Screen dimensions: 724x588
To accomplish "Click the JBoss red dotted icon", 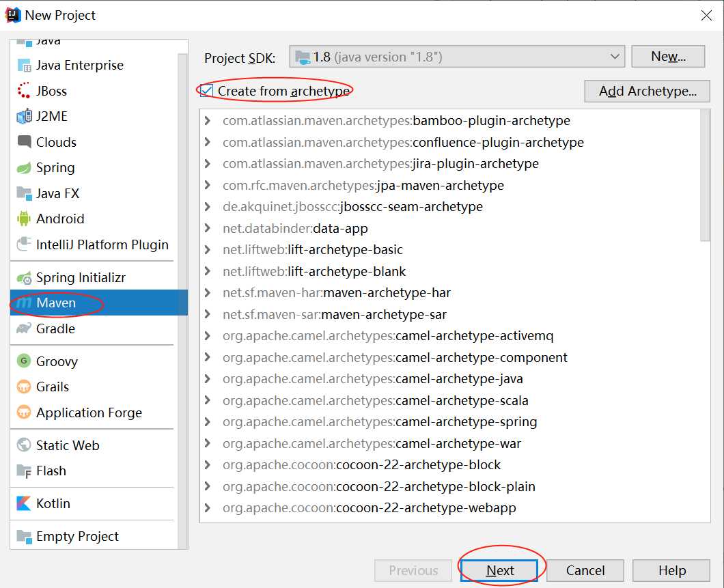I will (23, 91).
